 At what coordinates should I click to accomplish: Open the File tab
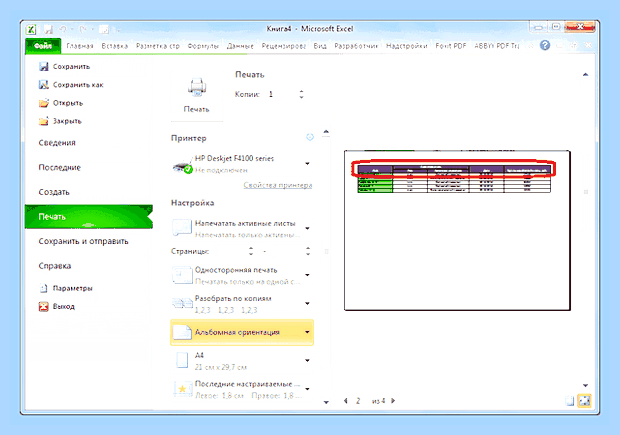coord(43,46)
